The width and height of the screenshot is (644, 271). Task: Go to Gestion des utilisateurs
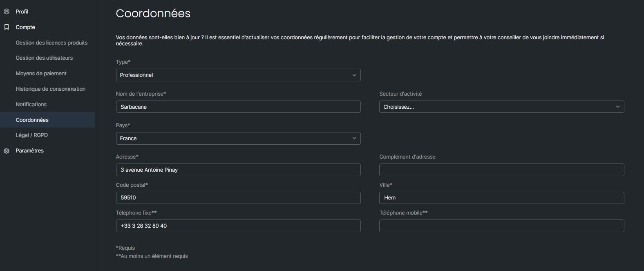pos(44,58)
